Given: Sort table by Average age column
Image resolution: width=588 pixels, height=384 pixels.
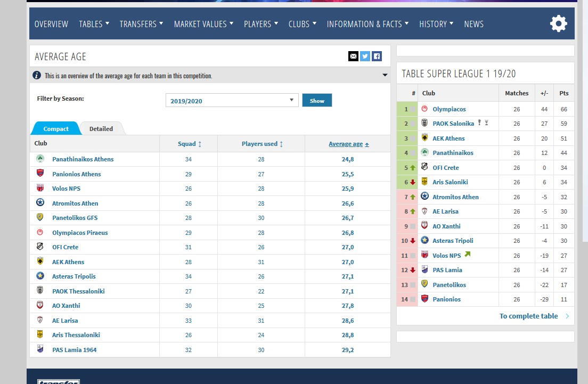Looking at the screenshot, I should [x=349, y=144].
